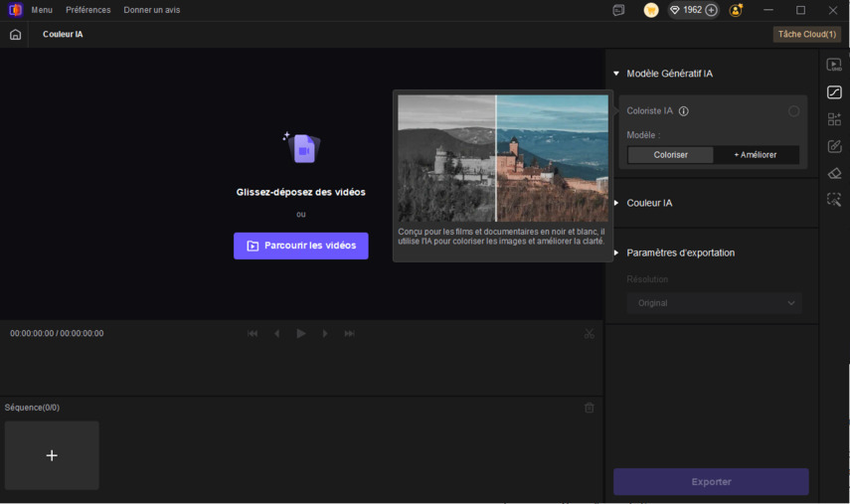
Task: Enable the Coloriste IA radio button
Action: point(793,111)
